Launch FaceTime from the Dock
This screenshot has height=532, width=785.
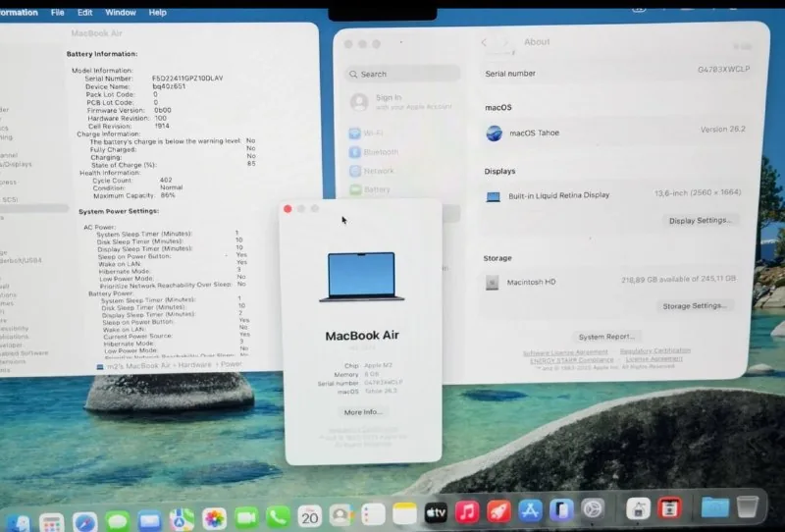coord(246,517)
